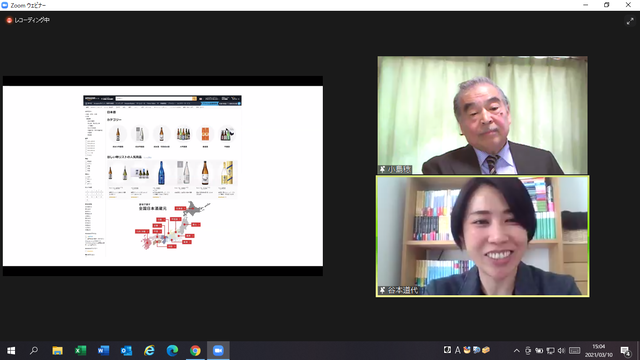Launch Excel from the taskbar
The width and height of the screenshot is (640, 360).
click(80, 351)
